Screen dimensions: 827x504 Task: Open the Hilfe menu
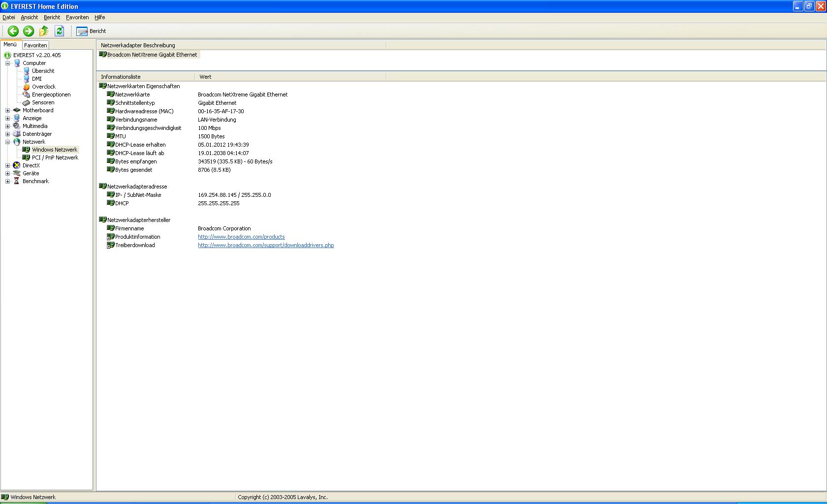pos(100,17)
